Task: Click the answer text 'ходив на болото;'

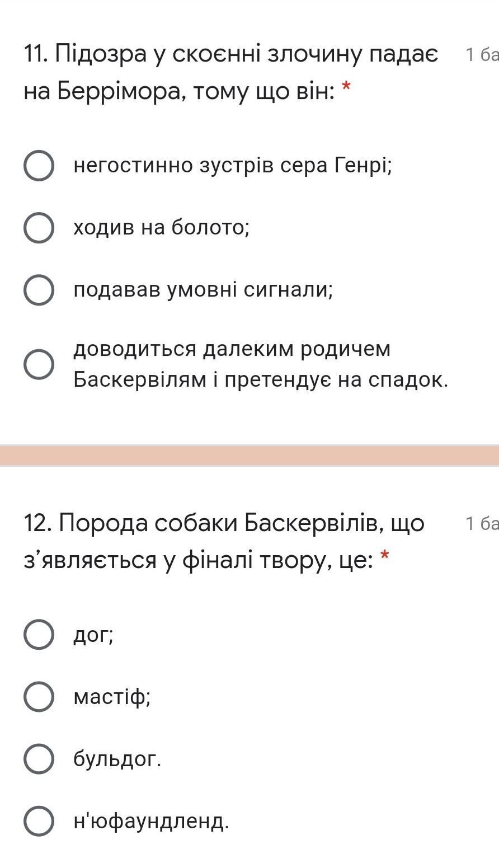Action: [x=161, y=228]
